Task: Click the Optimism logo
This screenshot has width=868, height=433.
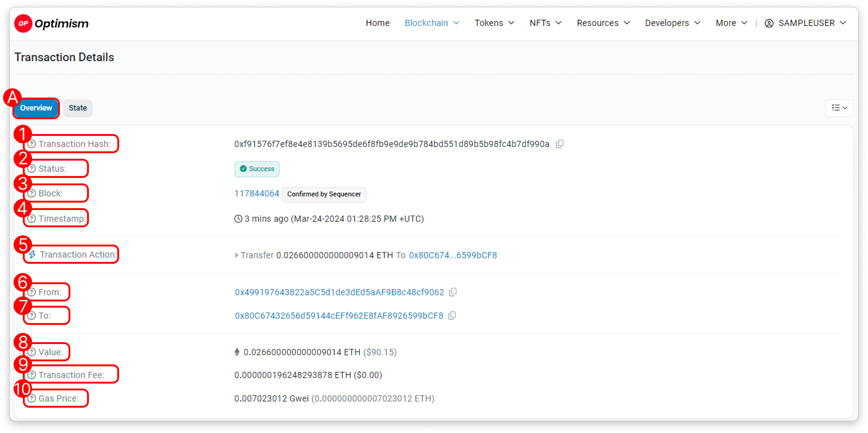Action: click(52, 23)
